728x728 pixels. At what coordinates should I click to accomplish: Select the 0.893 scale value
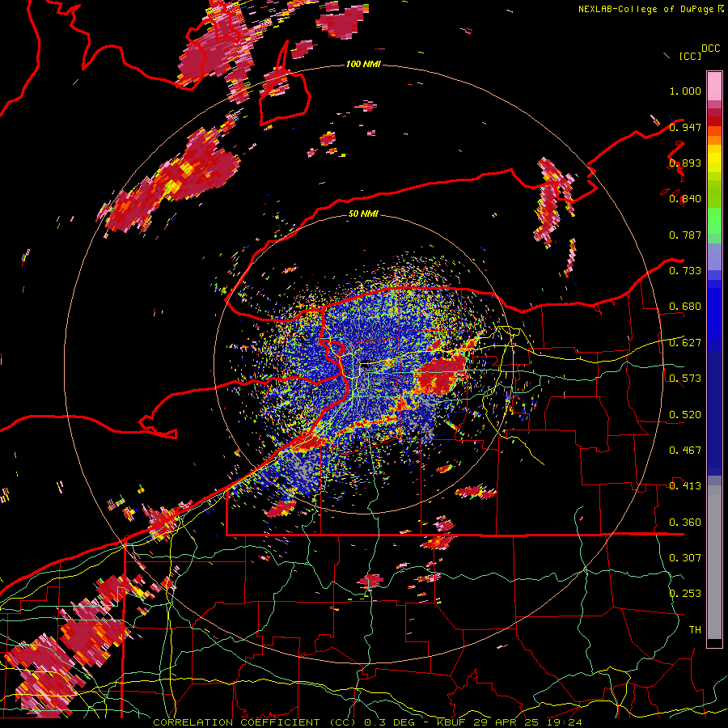[685, 163]
